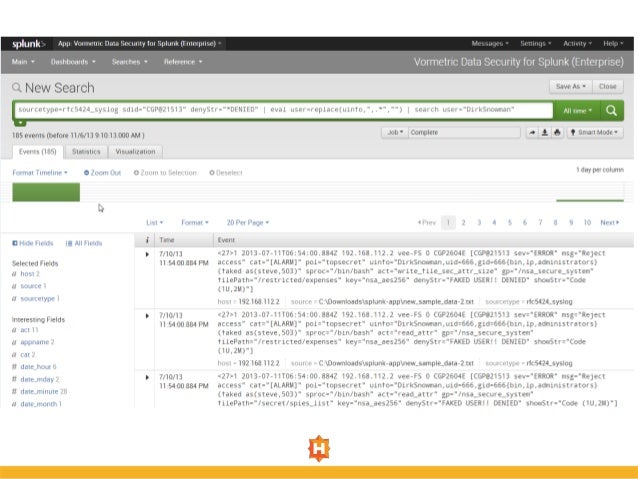Go to results page 10
The width and height of the screenshot is (638, 479).
(587, 223)
